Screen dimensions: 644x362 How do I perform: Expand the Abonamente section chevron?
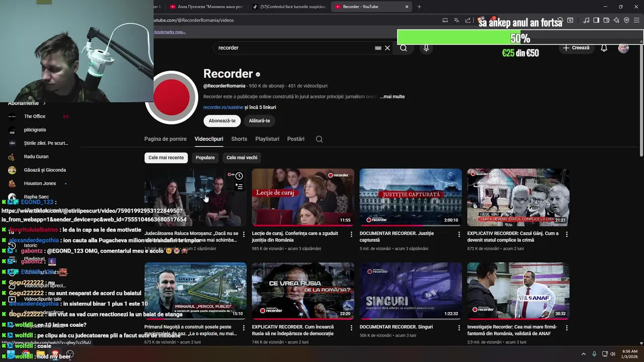tap(44, 103)
